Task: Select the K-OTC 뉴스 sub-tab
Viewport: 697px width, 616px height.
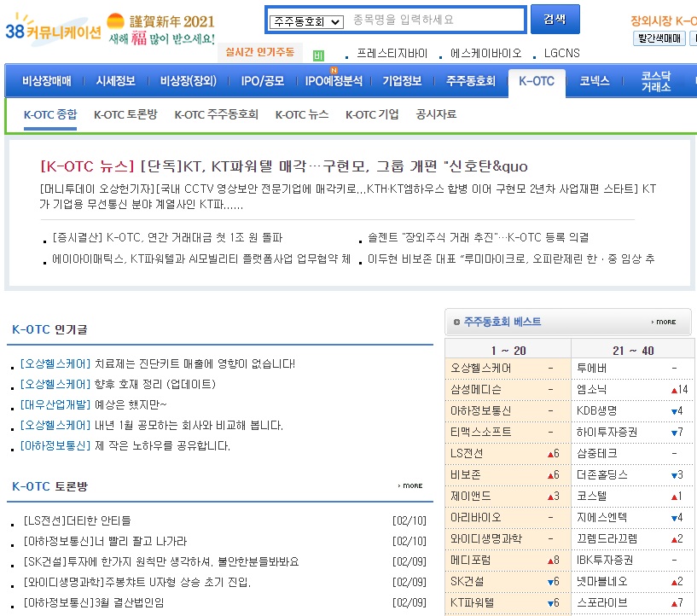Action: (302, 114)
